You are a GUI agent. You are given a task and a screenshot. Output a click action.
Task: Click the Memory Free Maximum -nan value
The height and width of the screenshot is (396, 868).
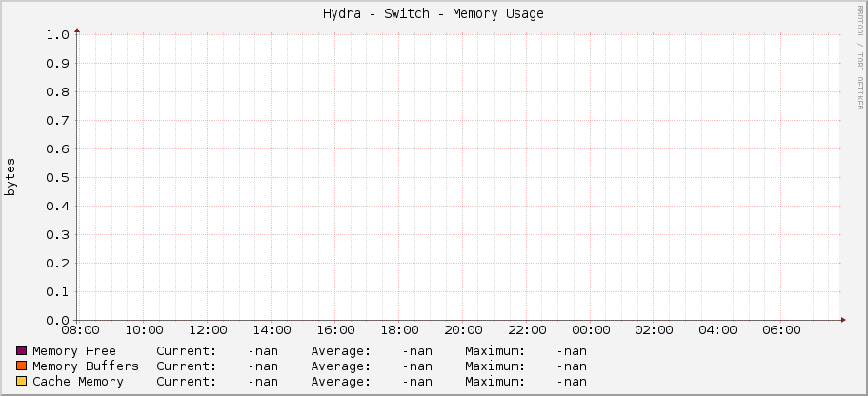pyautogui.click(x=572, y=351)
